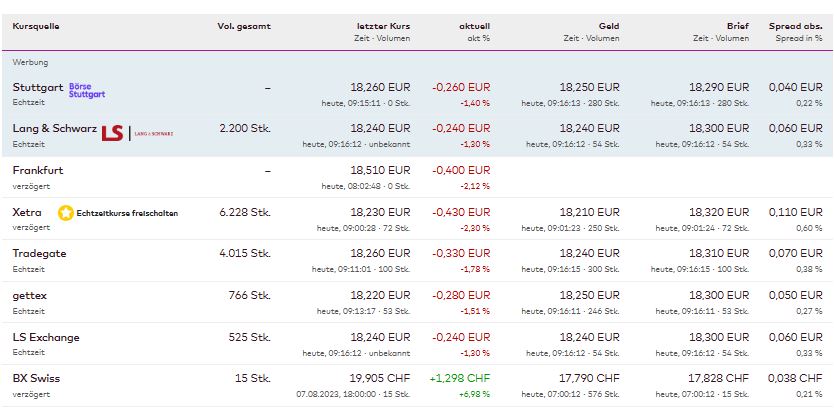Click the Brief column header

click(737, 26)
